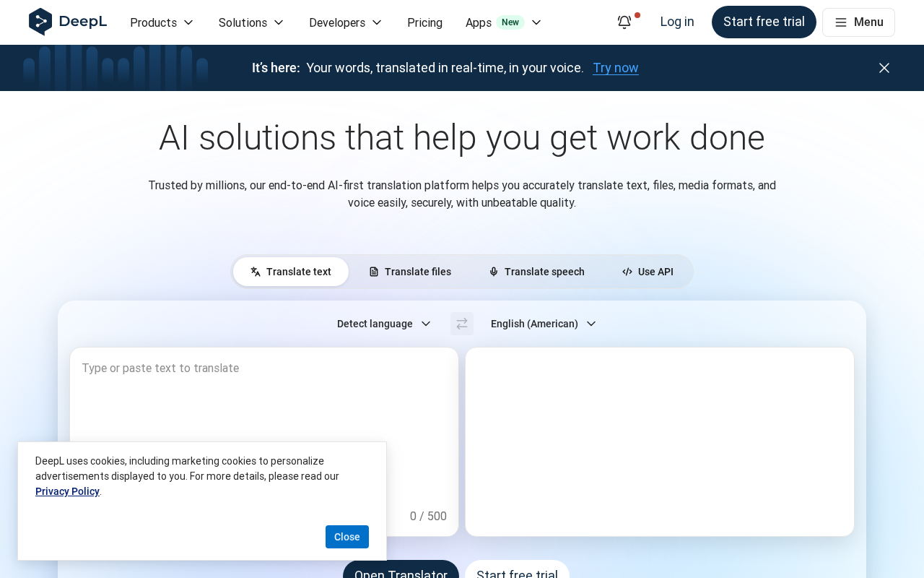The width and height of the screenshot is (924, 578).
Task: Open the Detect language dropdown
Action: (x=384, y=324)
